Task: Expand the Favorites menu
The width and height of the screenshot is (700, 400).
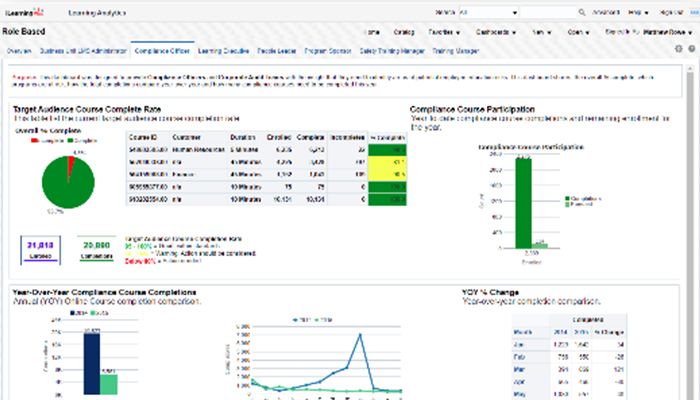Action: click(x=442, y=31)
